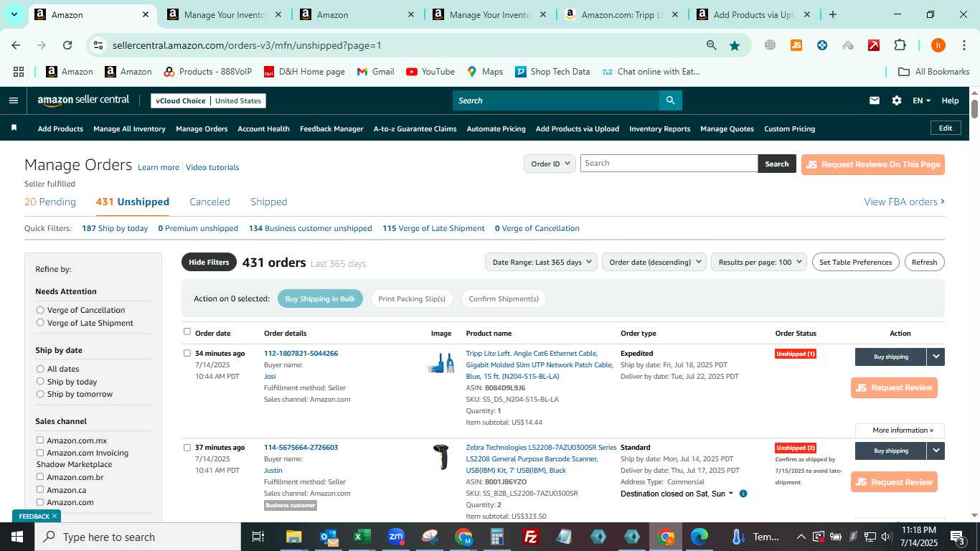Open the Date Range: Last 365 days dropdown
Image resolution: width=980 pixels, height=551 pixels.
[541, 262]
